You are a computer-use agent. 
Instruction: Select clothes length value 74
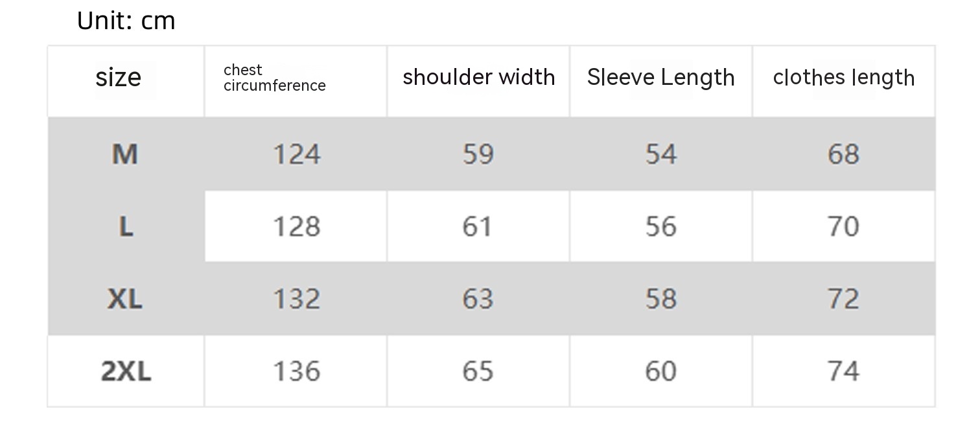[x=843, y=371]
